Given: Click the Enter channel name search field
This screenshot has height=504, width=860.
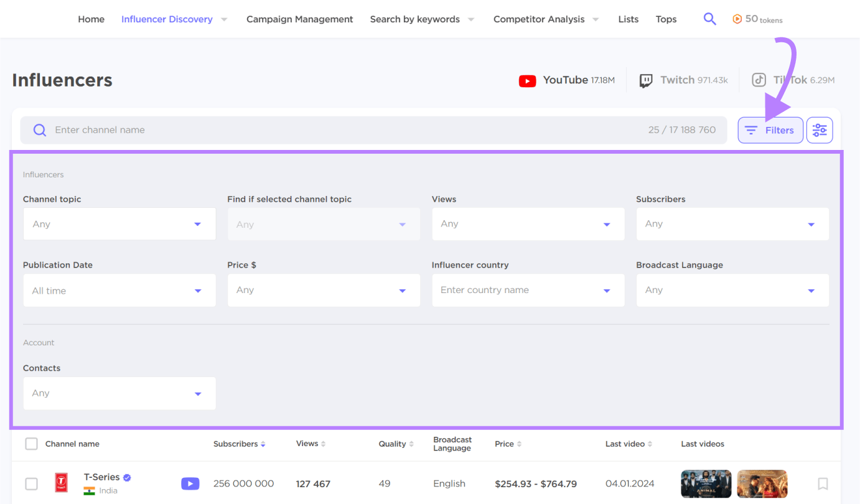Looking at the screenshot, I should point(187,130).
